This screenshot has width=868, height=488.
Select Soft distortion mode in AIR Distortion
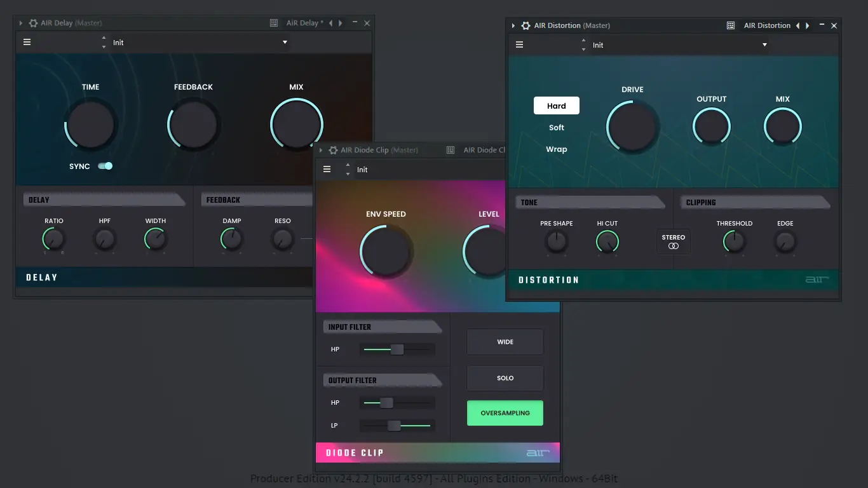pyautogui.click(x=556, y=127)
